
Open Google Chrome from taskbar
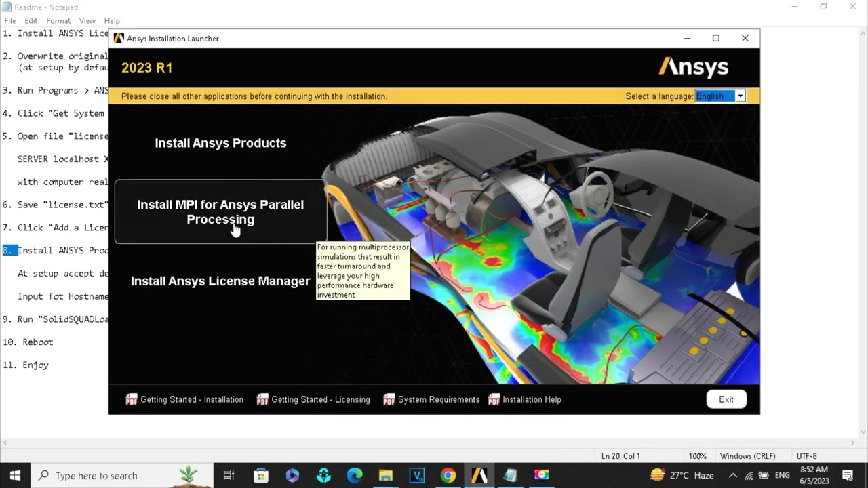(448, 475)
